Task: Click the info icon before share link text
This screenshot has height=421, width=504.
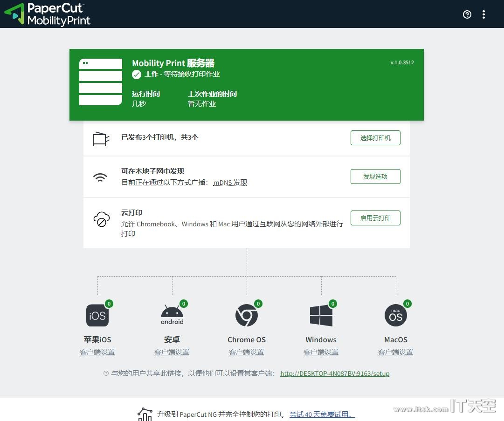Action: tap(106, 373)
